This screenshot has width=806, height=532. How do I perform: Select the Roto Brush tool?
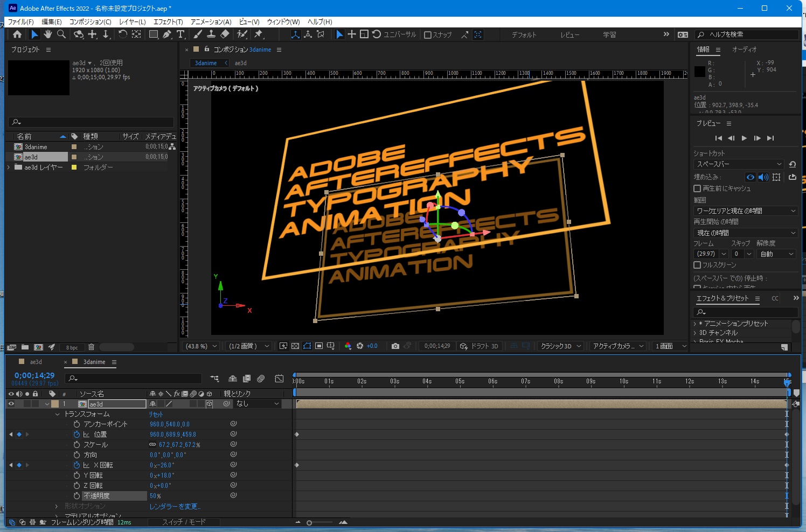click(x=242, y=34)
